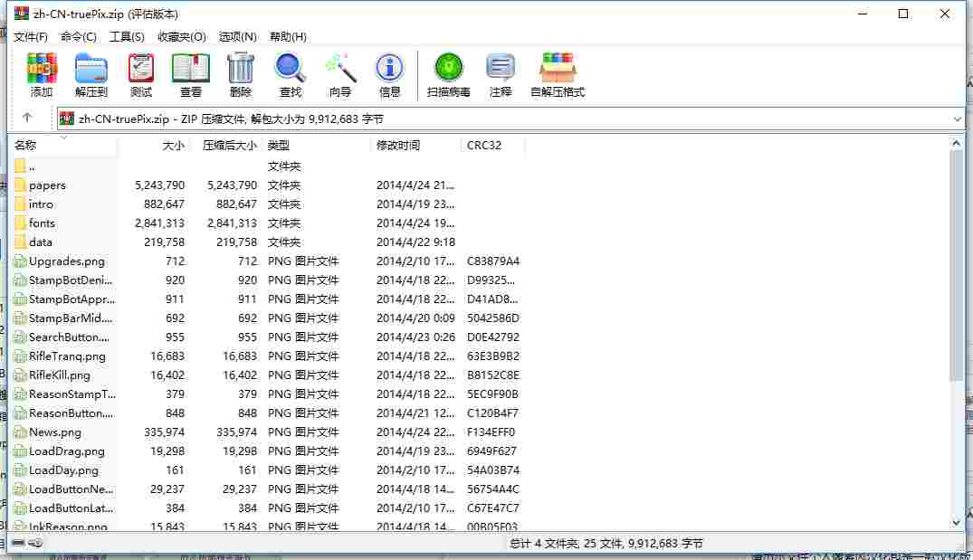This screenshot has height=560, width=973.
Task: Go up one level arrow button
Action: (x=26, y=118)
